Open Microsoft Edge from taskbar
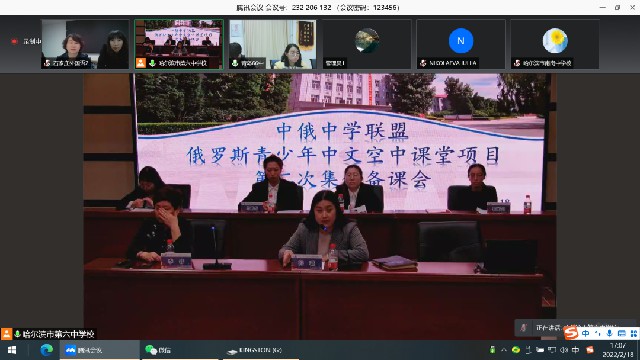The width and height of the screenshot is (640, 360). (47, 350)
